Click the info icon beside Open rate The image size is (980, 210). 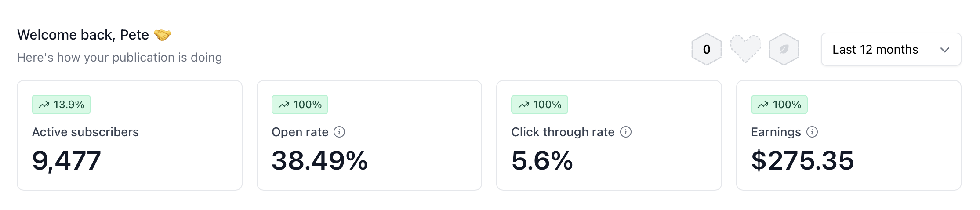pos(339,132)
